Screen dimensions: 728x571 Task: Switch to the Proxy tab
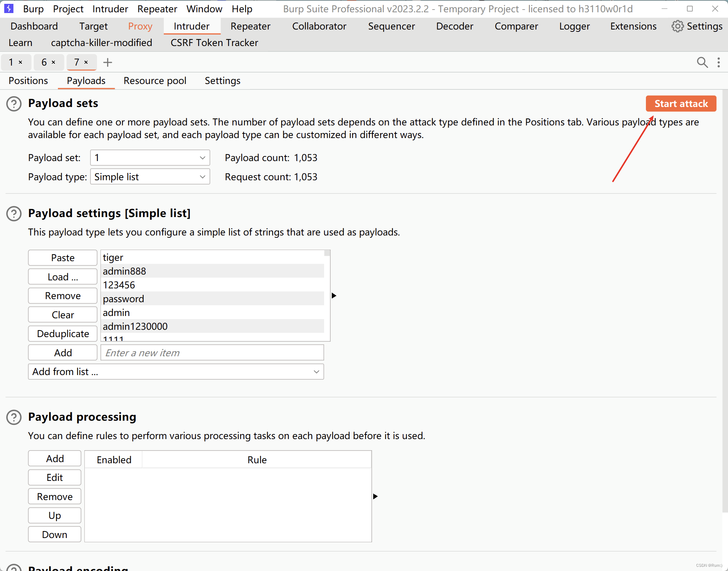(140, 26)
